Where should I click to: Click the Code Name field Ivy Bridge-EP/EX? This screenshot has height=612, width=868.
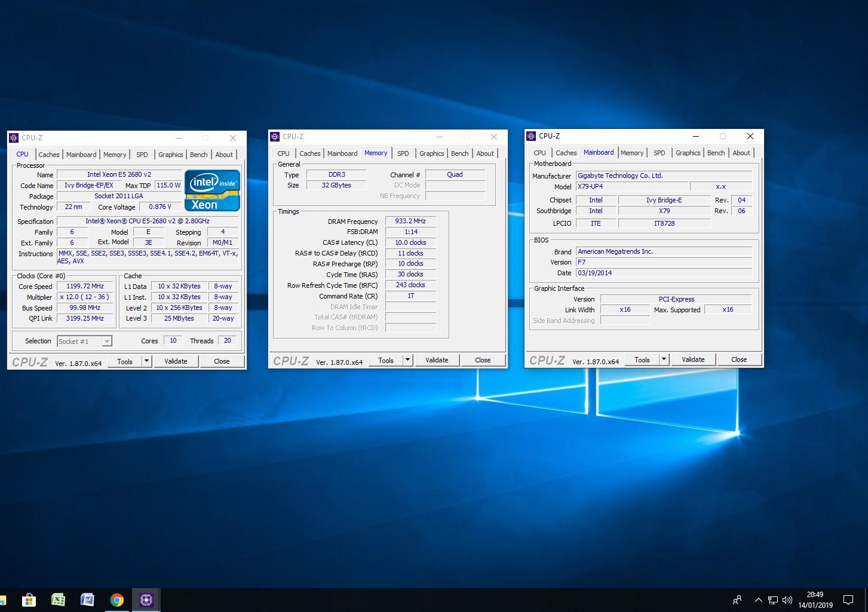pyautogui.click(x=89, y=186)
